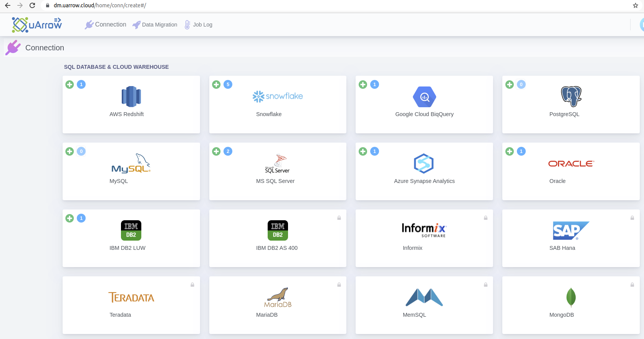The height and width of the screenshot is (339, 644).
Task: Open MS SQL Server count badge
Action: tap(228, 151)
